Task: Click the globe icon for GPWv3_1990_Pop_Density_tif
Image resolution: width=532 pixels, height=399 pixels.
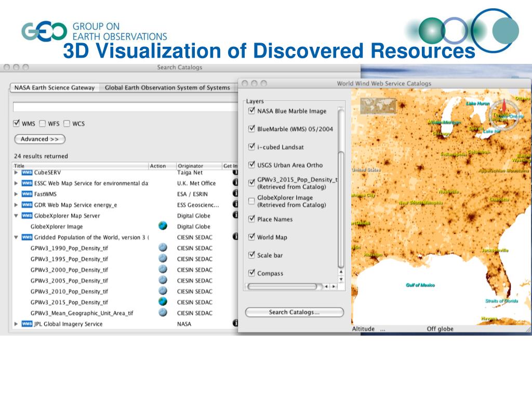Action: click(163, 247)
